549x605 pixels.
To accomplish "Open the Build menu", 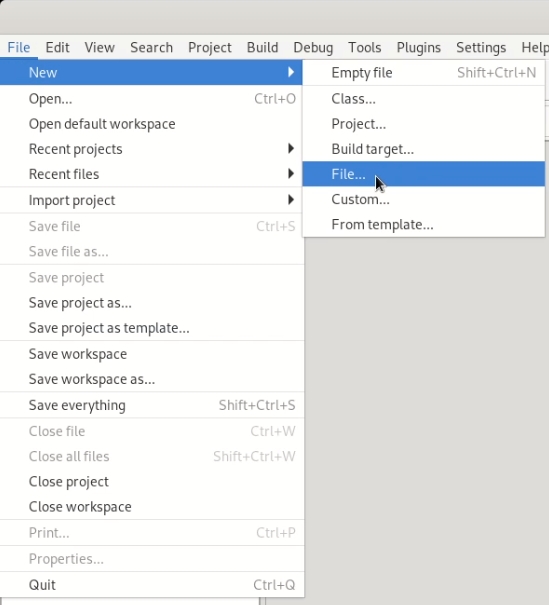I will [262, 47].
